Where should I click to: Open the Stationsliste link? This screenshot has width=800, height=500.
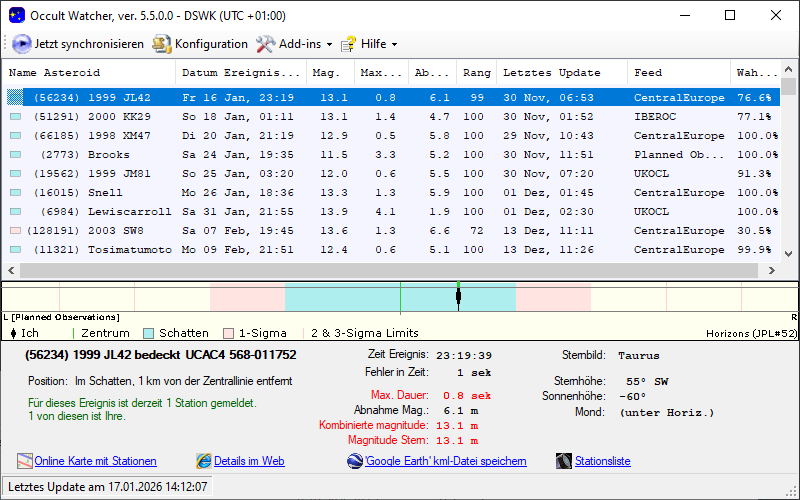point(603,461)
